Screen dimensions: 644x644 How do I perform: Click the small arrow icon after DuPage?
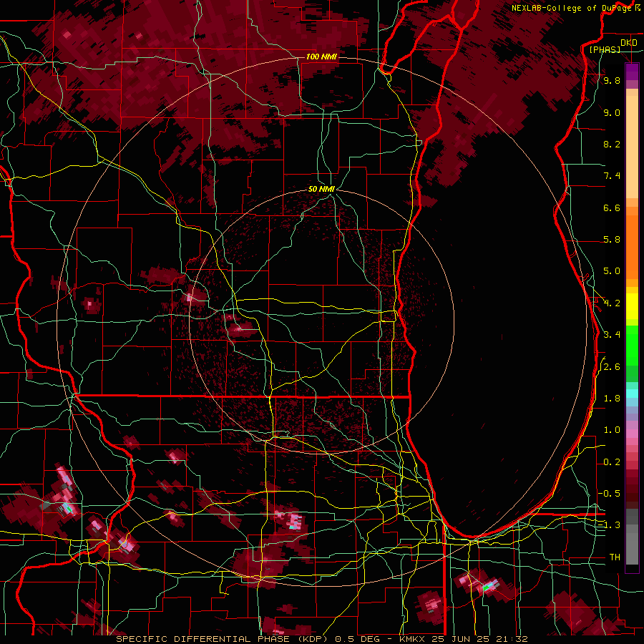[x=638, y=8]
